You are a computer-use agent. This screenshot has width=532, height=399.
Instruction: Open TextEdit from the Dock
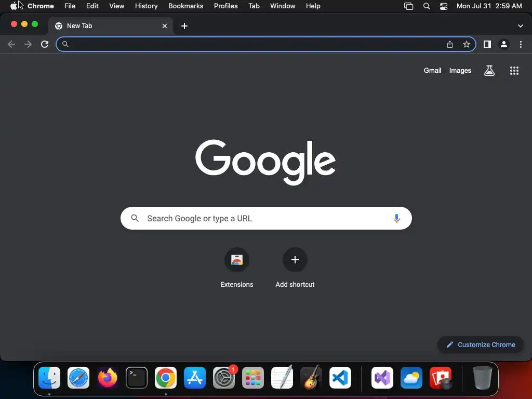coord(282,378)
